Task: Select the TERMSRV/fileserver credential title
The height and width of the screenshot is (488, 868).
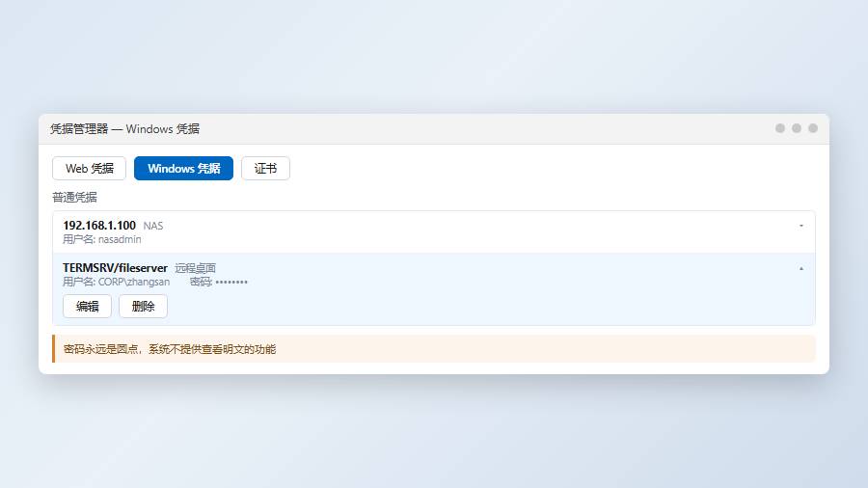Action: point(115,268)
